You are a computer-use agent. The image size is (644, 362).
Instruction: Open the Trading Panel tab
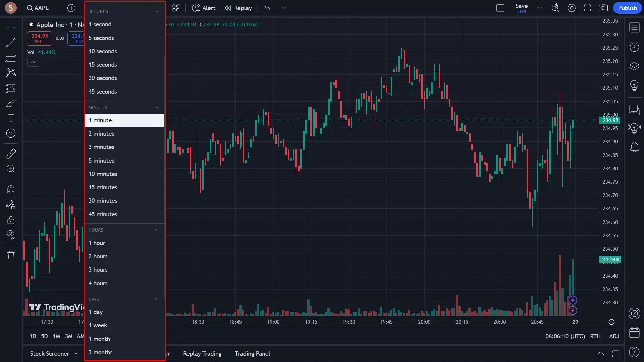252,354
